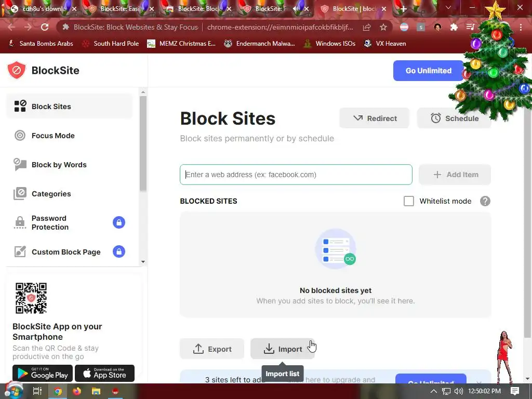The image size is (532, 399).
Task: Open the Chrome three-dot menu
Action: (521, 27)
